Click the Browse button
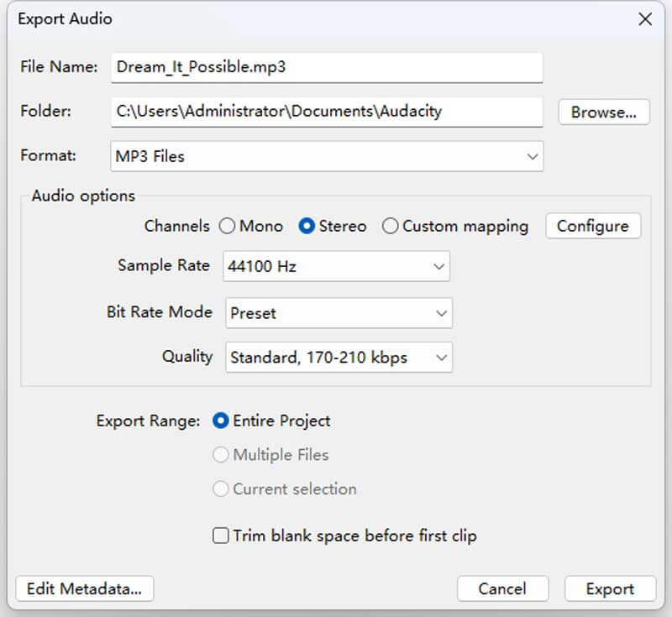Viewport: 672px width, 617px height. (x=604, y=112)
